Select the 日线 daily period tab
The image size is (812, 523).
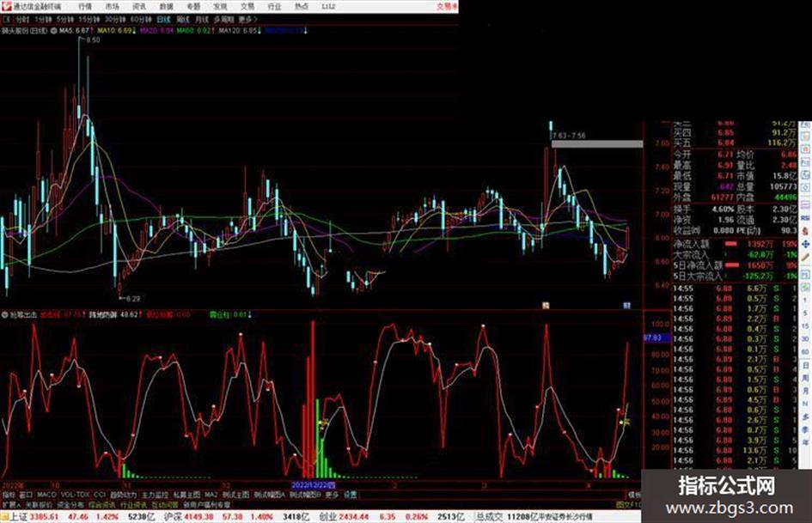163,20
